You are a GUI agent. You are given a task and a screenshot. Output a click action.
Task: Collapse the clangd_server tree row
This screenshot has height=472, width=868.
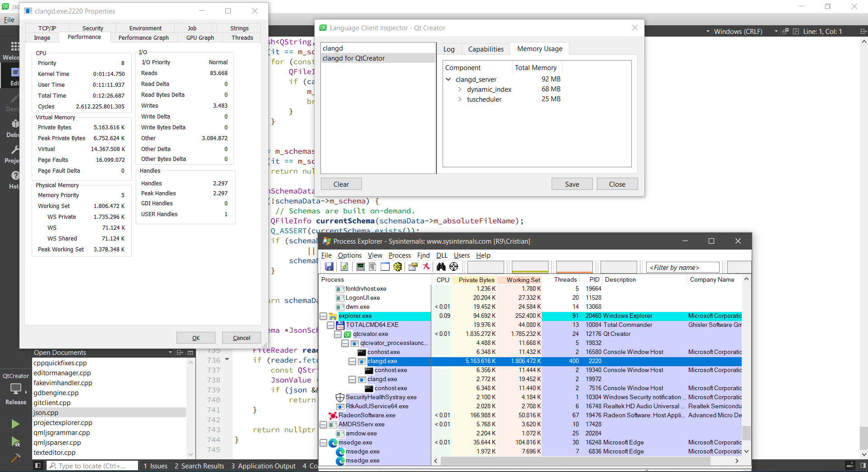(x=448, y=79)
